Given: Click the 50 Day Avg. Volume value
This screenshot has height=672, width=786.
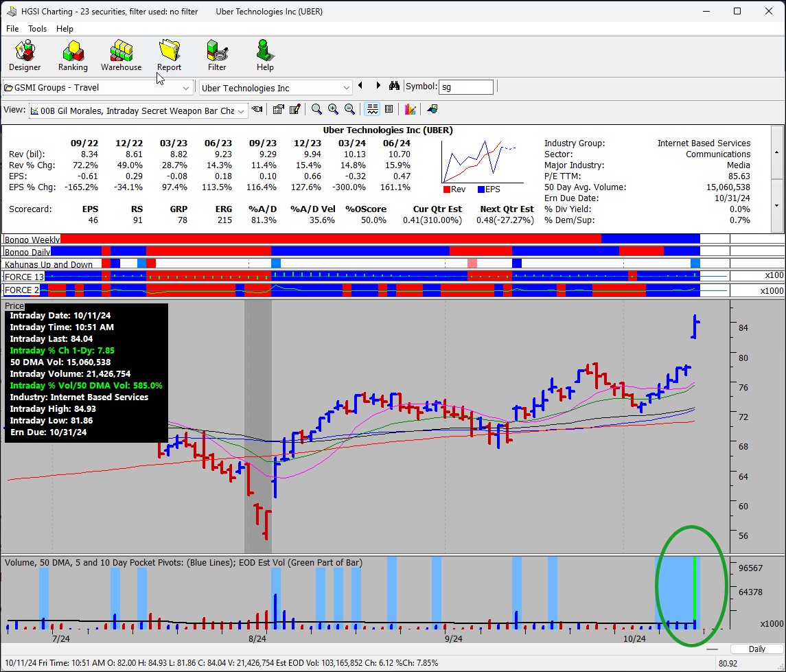Looking at the screenshot, I should click(728, 187).
